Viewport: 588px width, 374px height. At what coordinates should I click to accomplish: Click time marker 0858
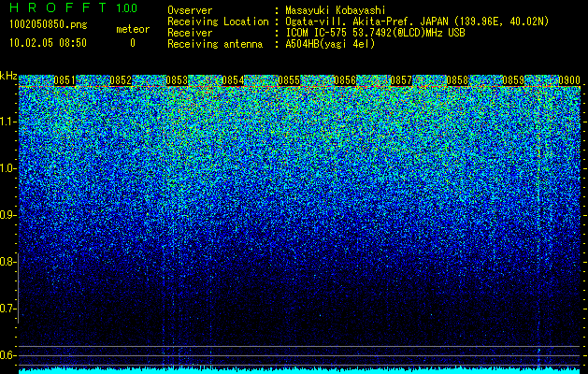[457, 80]
